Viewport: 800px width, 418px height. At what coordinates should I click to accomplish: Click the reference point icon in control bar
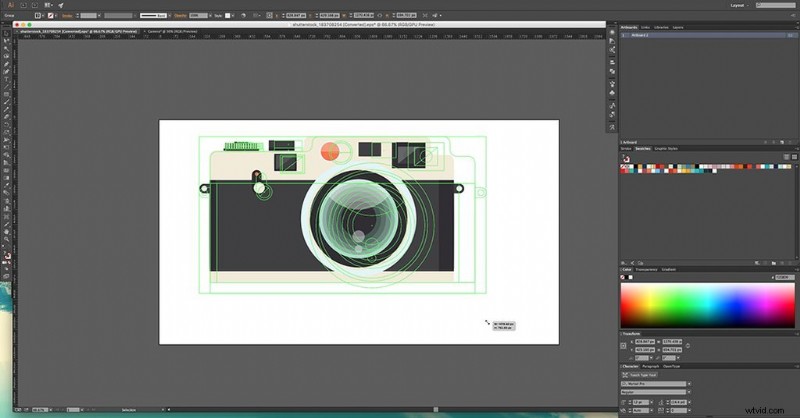click(x=269, y=15)
